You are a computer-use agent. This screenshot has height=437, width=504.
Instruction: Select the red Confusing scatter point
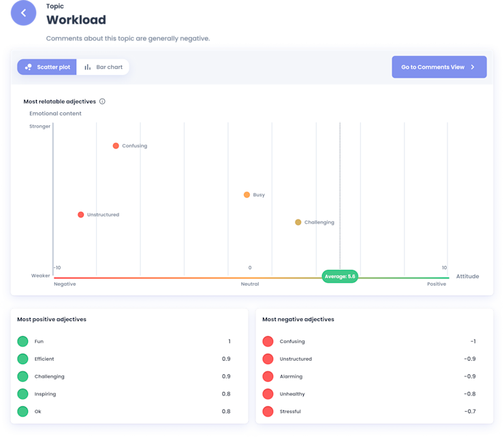116,146
